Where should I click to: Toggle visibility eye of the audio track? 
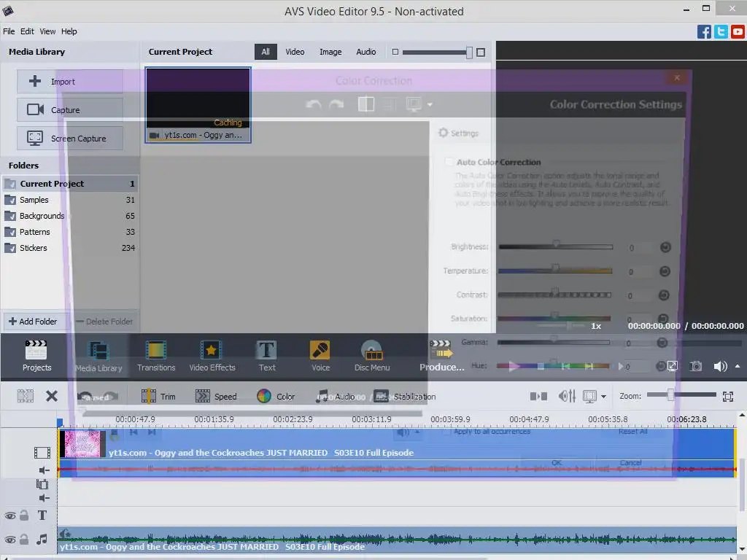[x=10, y=540]
